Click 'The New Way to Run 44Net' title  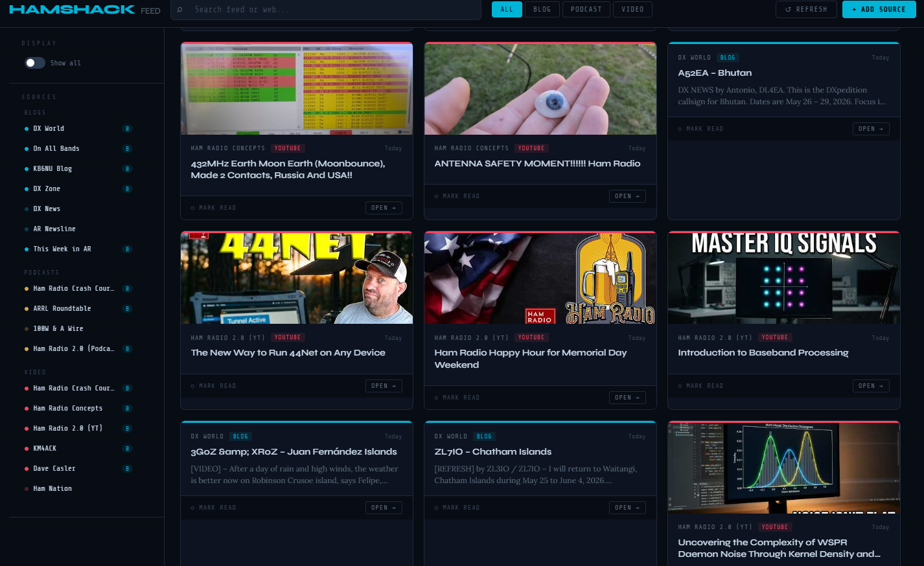[x=288, y=353]
